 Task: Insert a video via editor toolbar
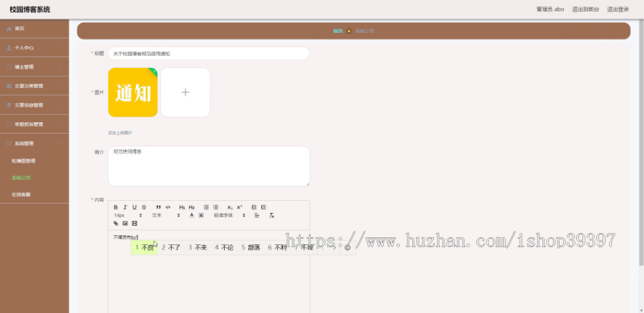coord(135,224)
